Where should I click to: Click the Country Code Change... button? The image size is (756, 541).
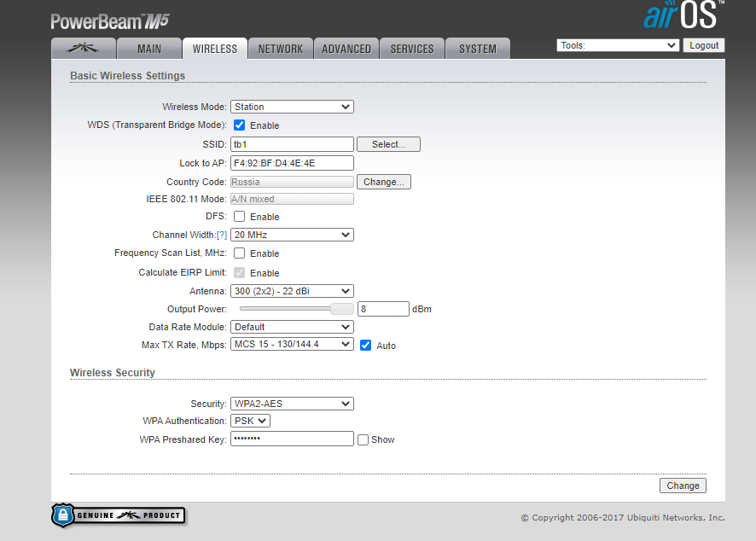coord(384,182)
